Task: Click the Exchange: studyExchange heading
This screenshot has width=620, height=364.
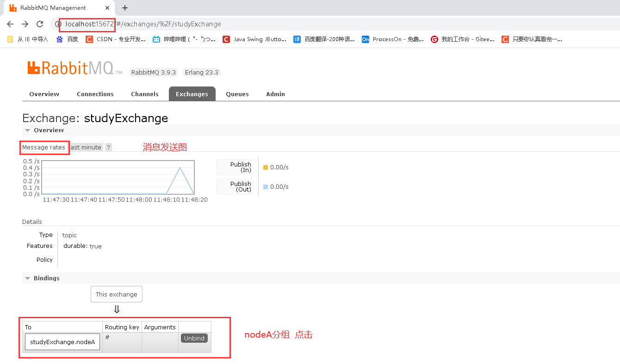Action: pos(95,118)
